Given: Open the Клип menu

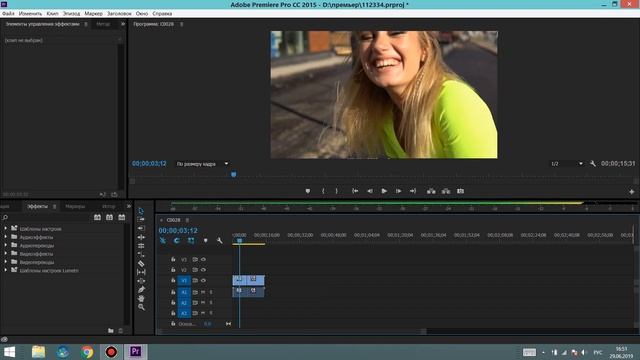Looking at the screenshot, I should tap(52, 13).
